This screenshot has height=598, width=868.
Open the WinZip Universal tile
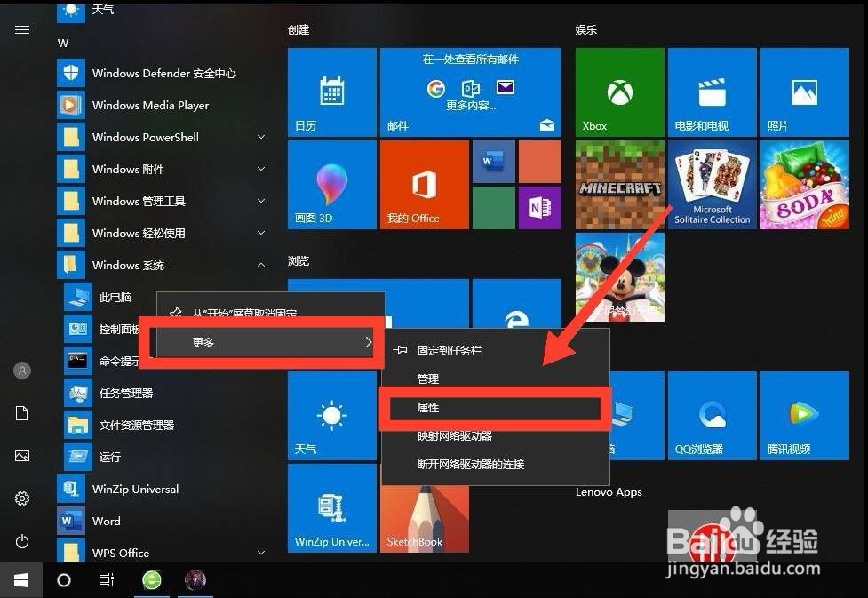(332, 507)
